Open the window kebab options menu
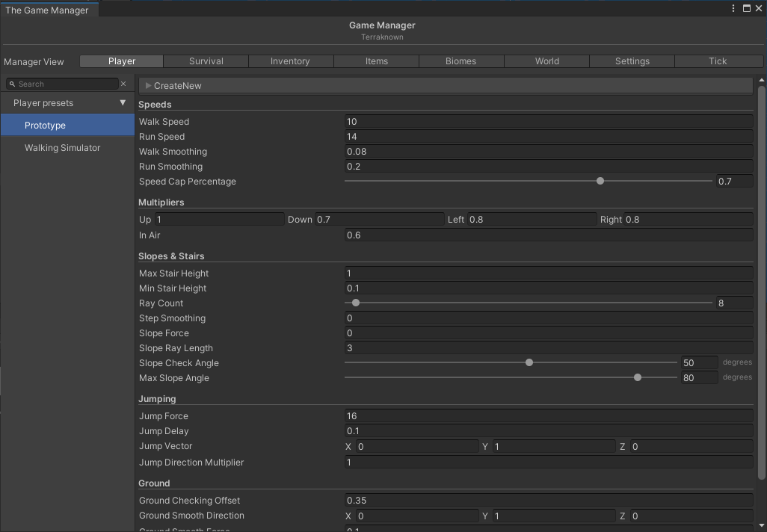 734,8
